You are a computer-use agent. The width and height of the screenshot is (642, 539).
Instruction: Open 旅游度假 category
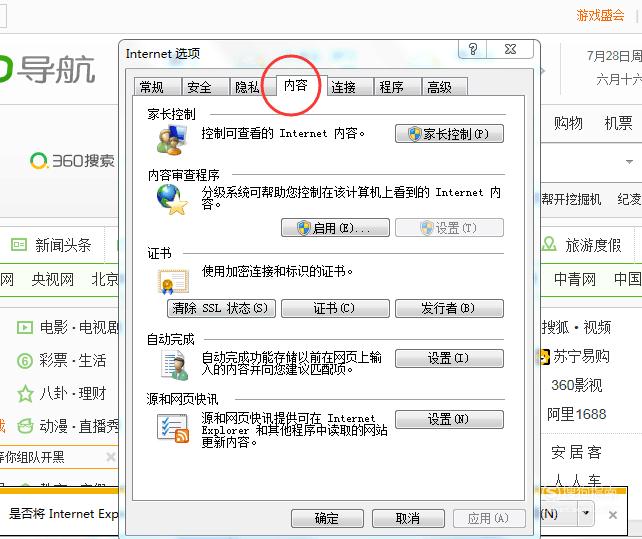(593, 245)
